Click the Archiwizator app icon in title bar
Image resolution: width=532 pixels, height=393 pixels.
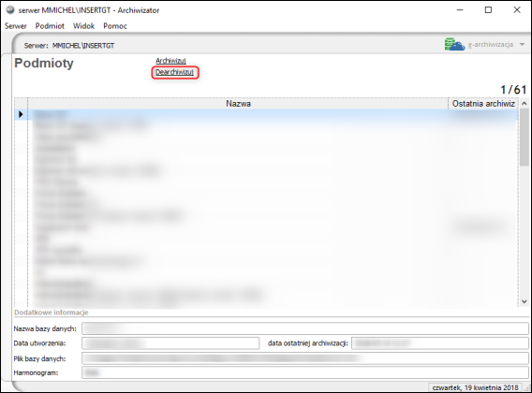(10, 10)
